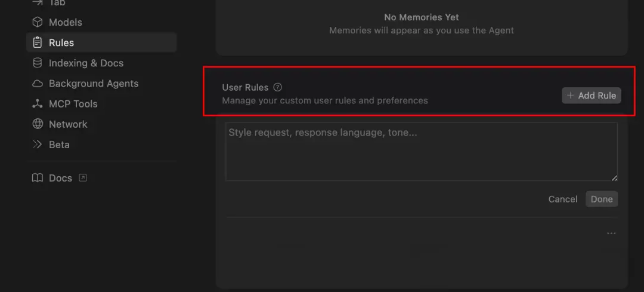Click the User Rules help question-mark icon
The height and width of the screenshot is (292, 644).
(x=278, y=87)
